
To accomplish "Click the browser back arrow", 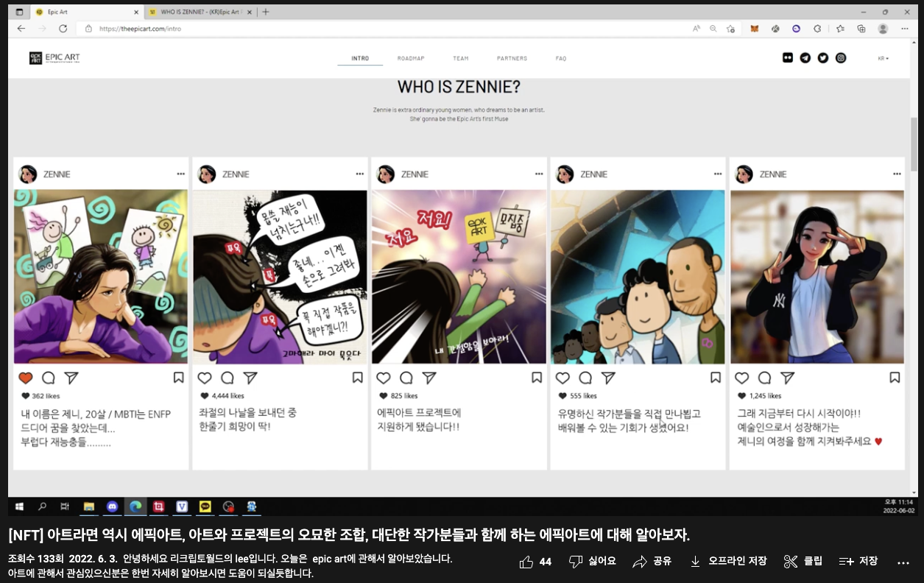I will (x=21, y=29).
